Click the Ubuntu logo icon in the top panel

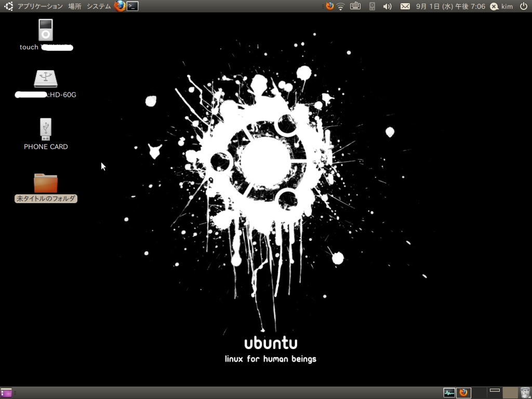pos(8,6)
